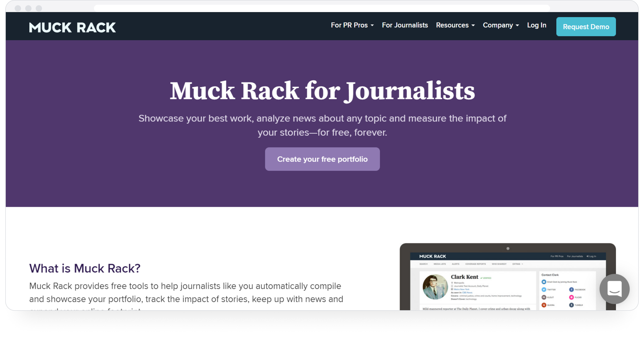644x337 pixels.
Task: Click the Alerts tab in the laptop image
Action: click(455, 264)
